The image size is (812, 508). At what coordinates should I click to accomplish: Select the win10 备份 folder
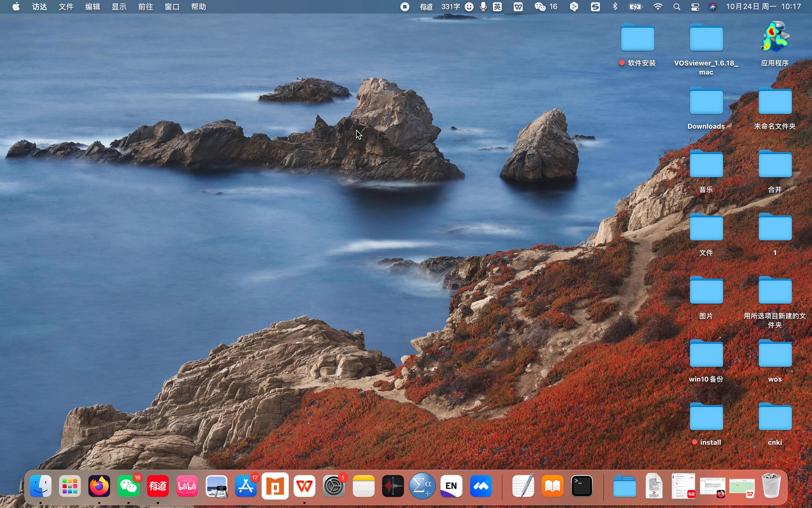[706, 353]
